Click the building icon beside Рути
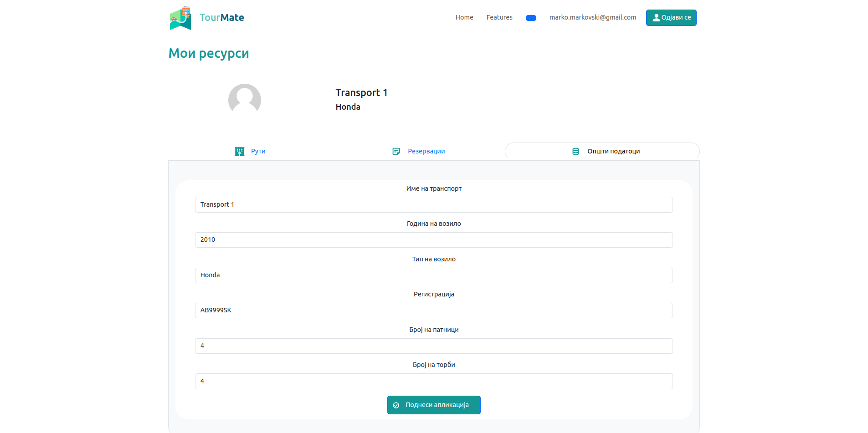This screenshot has width=868, height=433. [239, 152]
